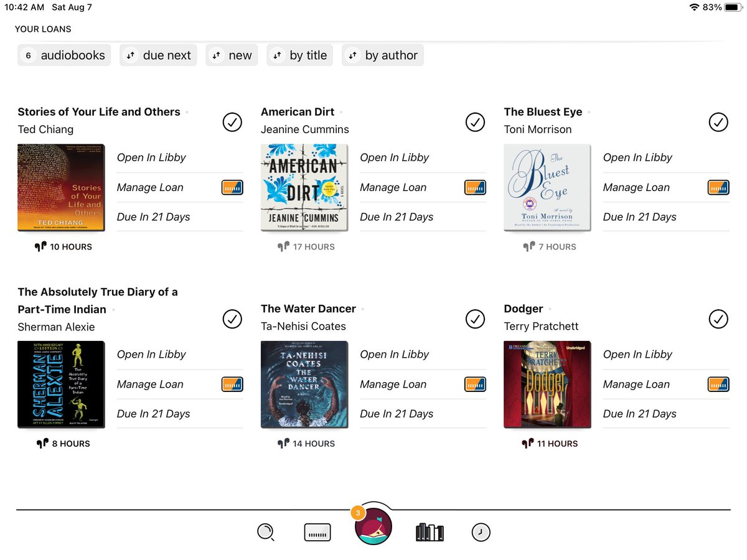Open The Water Dancer in Libby
The image size is (747, 560).
point(395,354)
